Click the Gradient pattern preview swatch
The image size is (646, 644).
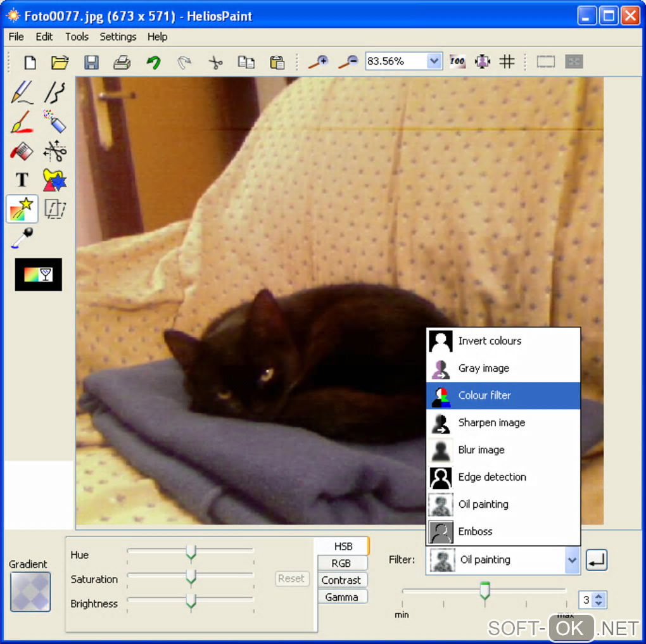tap(30, 591)
